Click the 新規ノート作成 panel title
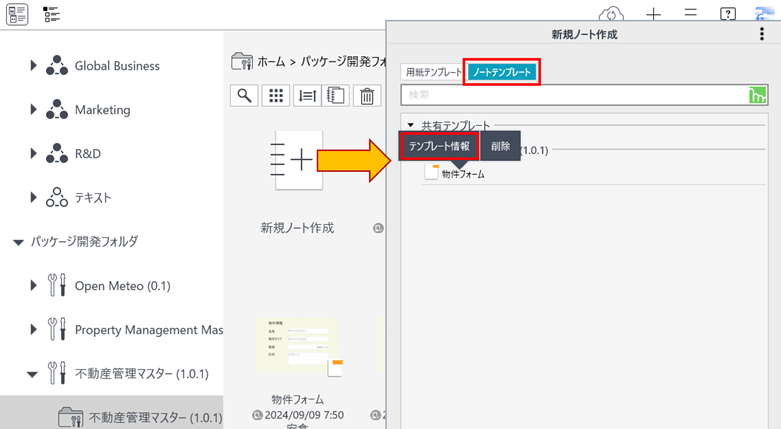The width and height of the screenshot is (781, 429). pyautogui.click(x=584, y=34)
